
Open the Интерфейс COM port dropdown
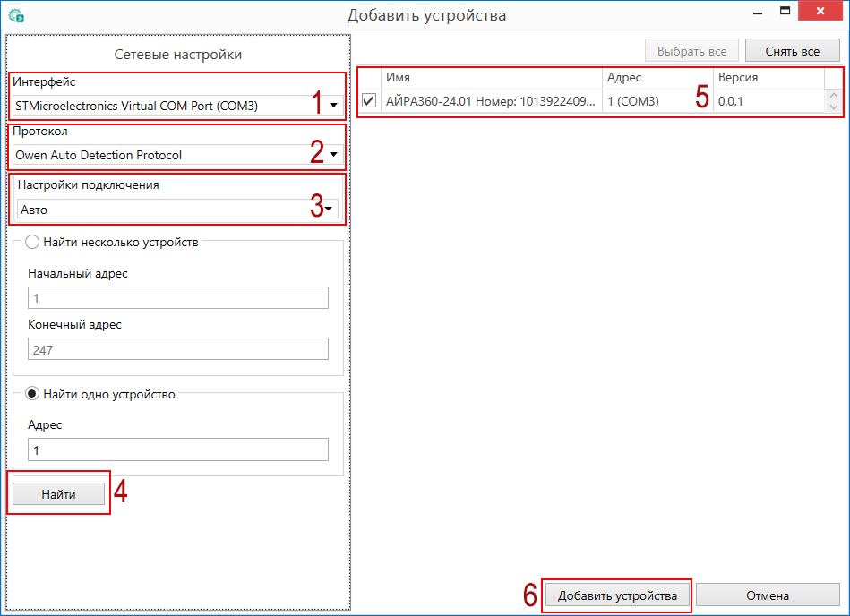click(333, 106)
